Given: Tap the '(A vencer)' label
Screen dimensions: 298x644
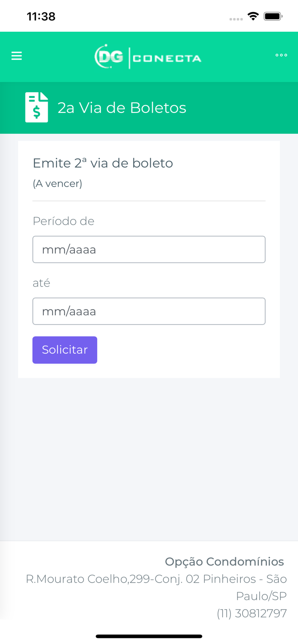Looking at the screenshot, I should [x=57, y=183].
